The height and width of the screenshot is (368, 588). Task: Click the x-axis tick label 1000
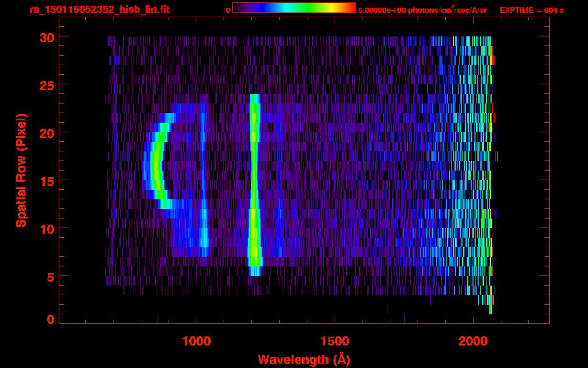196,341
